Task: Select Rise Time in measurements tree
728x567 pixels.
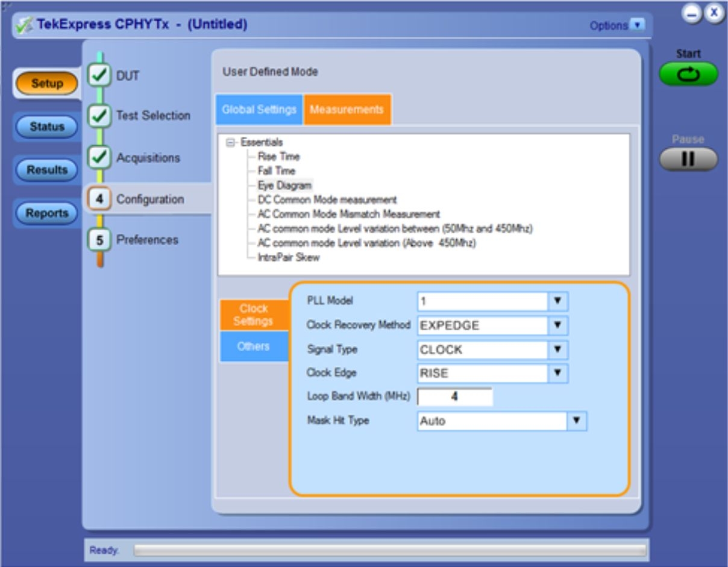Action: (278, 157)
